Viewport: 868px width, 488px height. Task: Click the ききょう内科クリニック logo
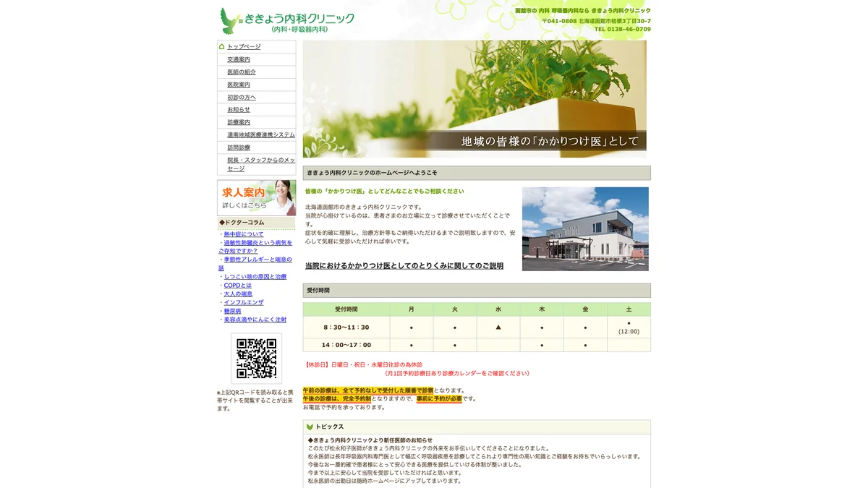(x=287, y=21)
